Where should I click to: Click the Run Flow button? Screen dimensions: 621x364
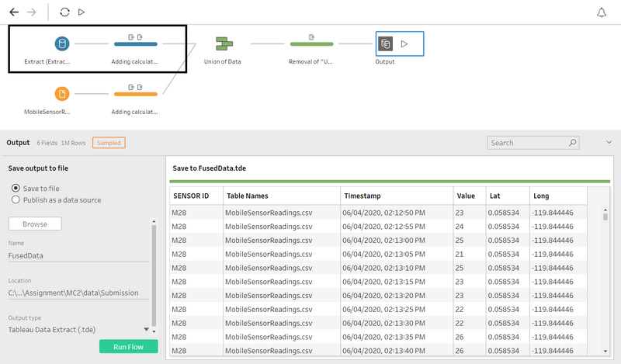coord(129,347)
